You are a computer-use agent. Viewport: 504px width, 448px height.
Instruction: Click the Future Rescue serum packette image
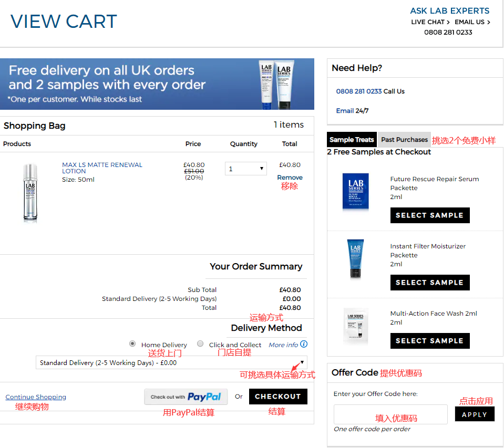click(x=355, y=192)
